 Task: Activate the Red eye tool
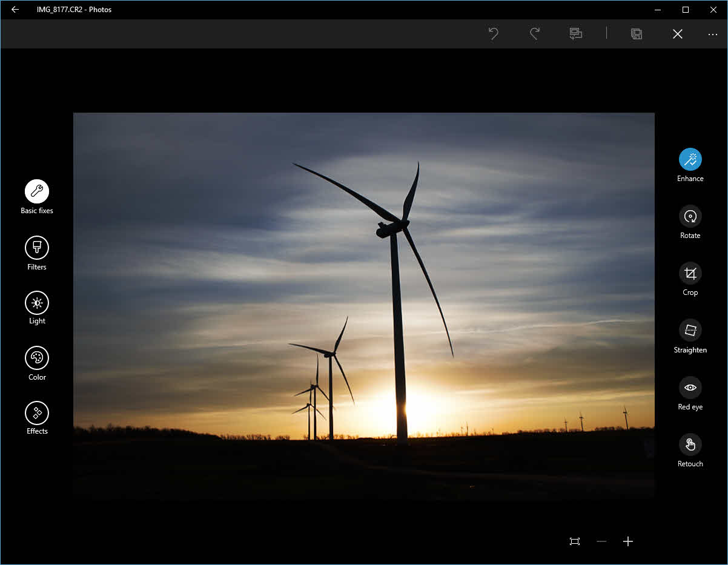(x=690, y=388)
